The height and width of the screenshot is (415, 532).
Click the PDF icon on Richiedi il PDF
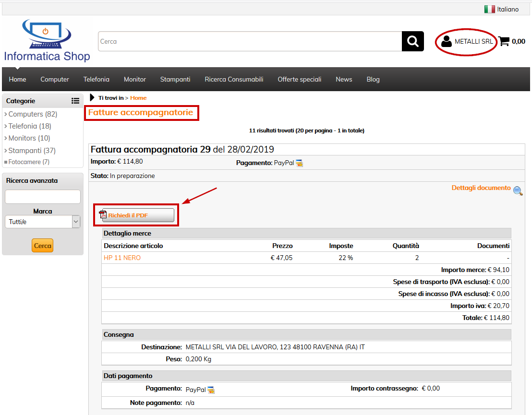[x=102, y=214]
